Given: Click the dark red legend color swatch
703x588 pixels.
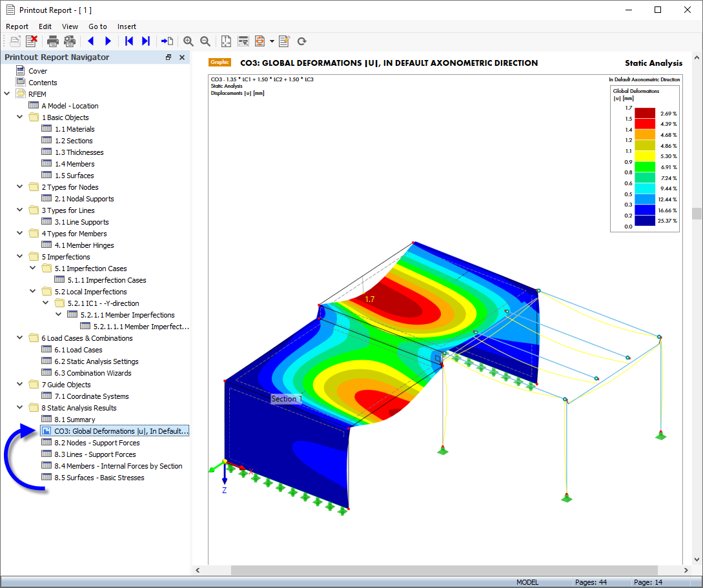Looking at the screenshot, I should [645, 113].
